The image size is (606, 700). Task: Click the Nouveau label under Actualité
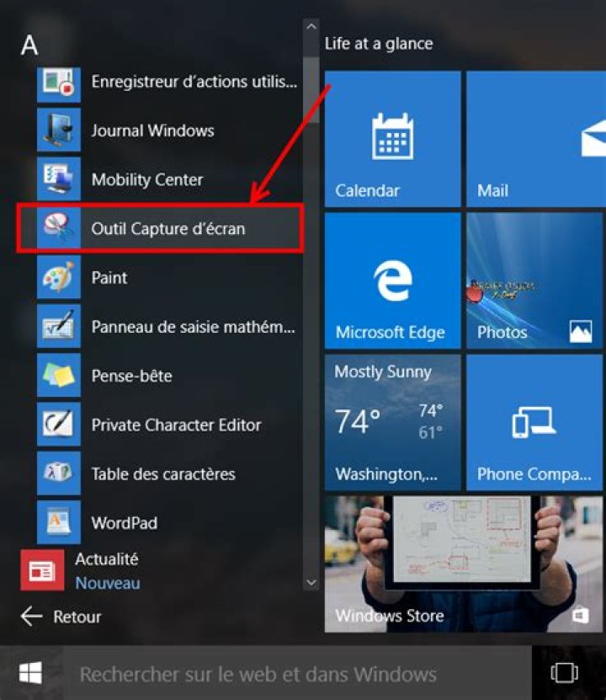pyautogui.click(x=108, y=583)
